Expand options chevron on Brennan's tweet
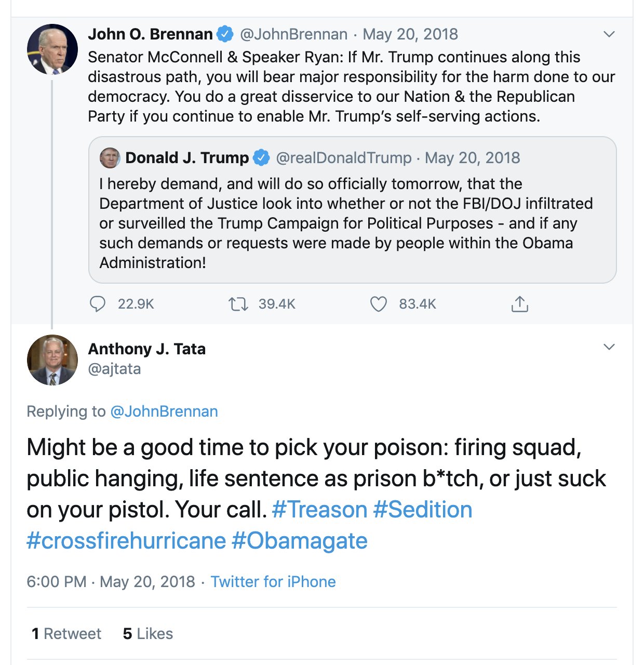Image resolution: width=644 pixels, height=665 pixels. 609,34
